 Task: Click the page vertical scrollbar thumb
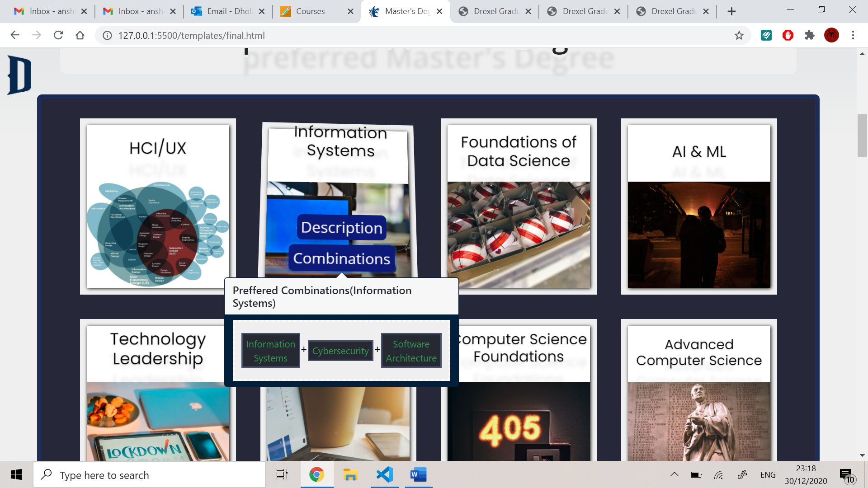(x=862, y=136)
